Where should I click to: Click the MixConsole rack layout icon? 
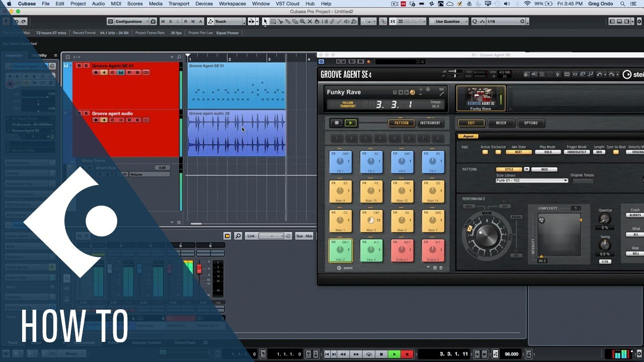point(227,236)
